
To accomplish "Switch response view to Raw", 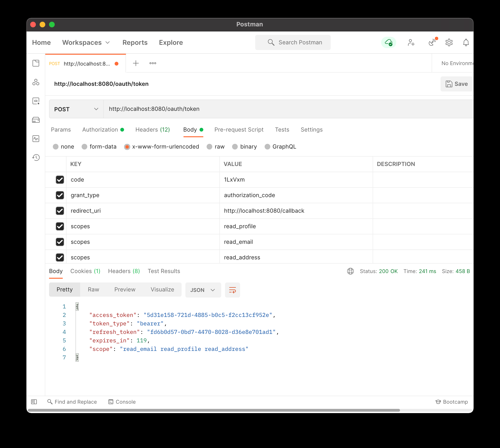I will click(x=94, y=290).
